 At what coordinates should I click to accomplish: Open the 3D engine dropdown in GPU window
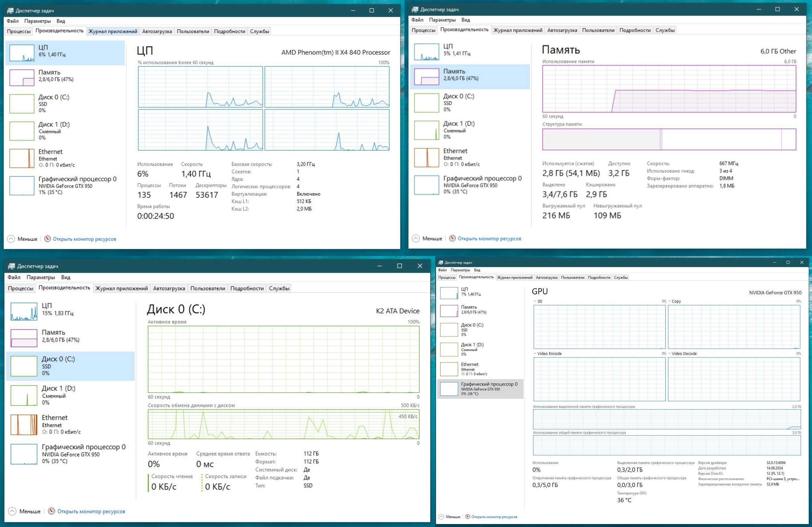(x=535, y=301)
